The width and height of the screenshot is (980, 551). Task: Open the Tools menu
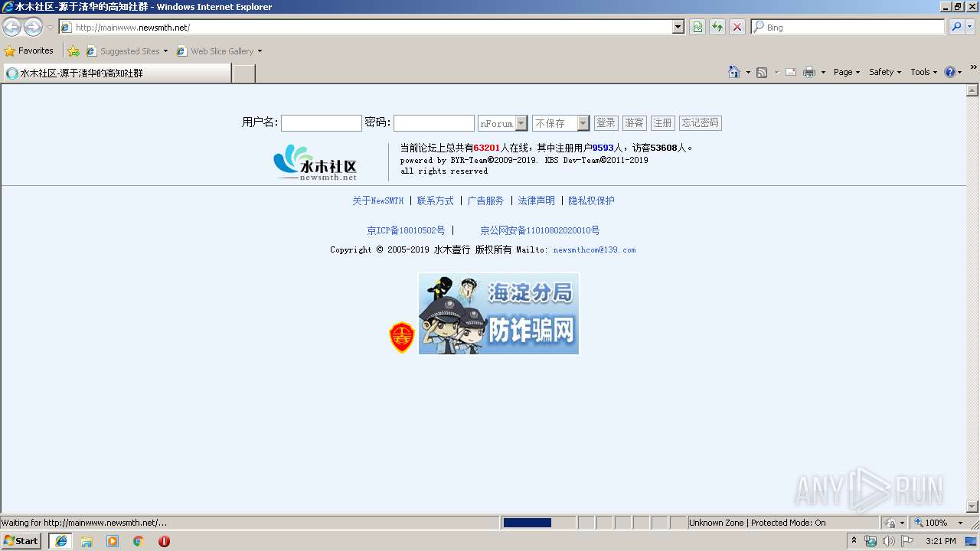point(923,72)
